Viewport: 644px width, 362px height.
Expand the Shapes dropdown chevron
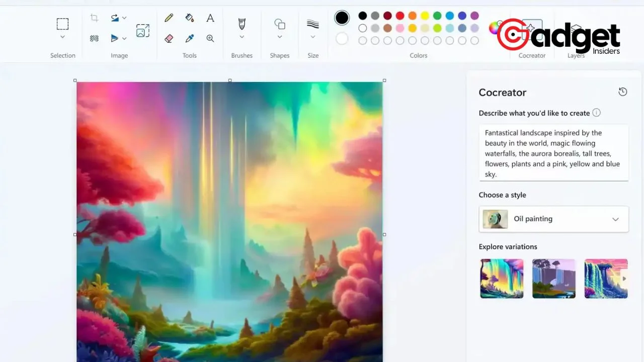tap(280, 37)
